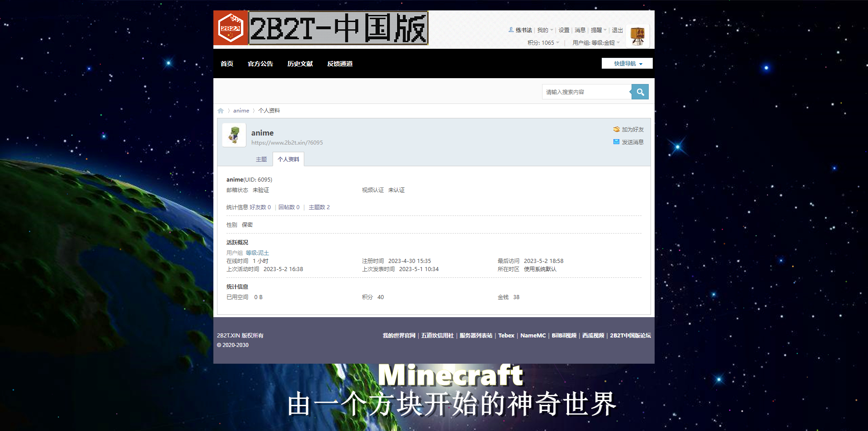The image size is (868, 431).
Task: Open the 设置 link
Action: click(564, 30)
